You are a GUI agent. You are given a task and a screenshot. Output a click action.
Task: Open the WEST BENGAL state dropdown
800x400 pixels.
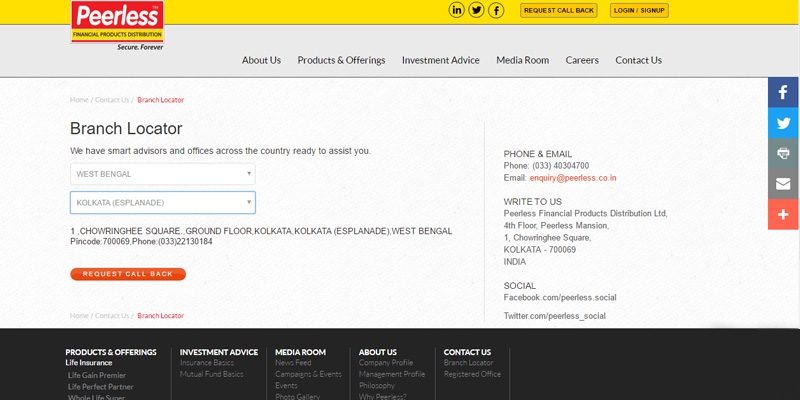[x=163, y=174]
